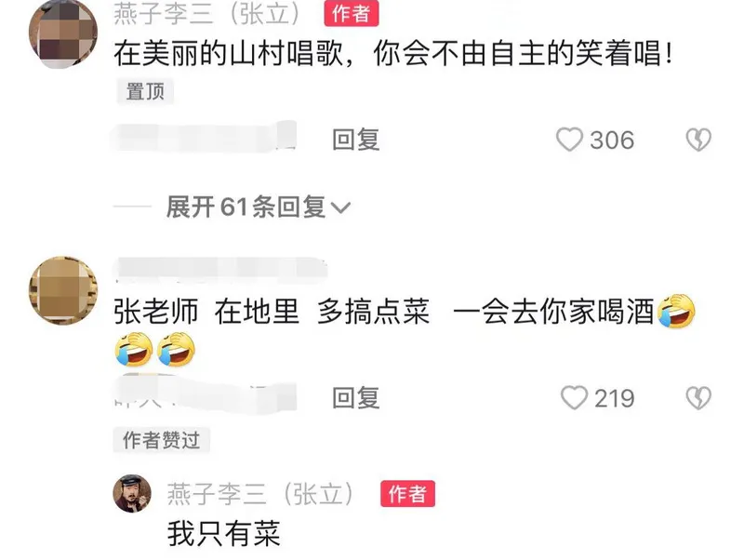
Task: Dislike the 张老师 comment via broken heart
Action: (698, 398)
